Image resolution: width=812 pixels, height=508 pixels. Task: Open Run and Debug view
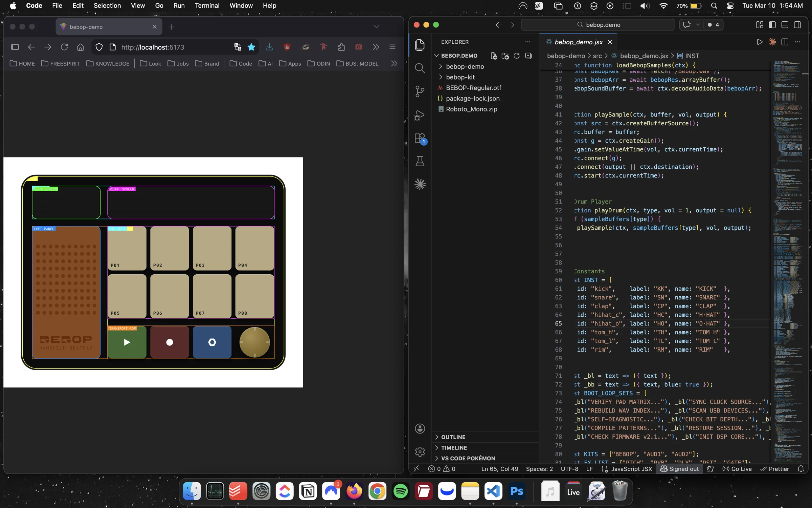pyautogui.click(x=420, y=115)
